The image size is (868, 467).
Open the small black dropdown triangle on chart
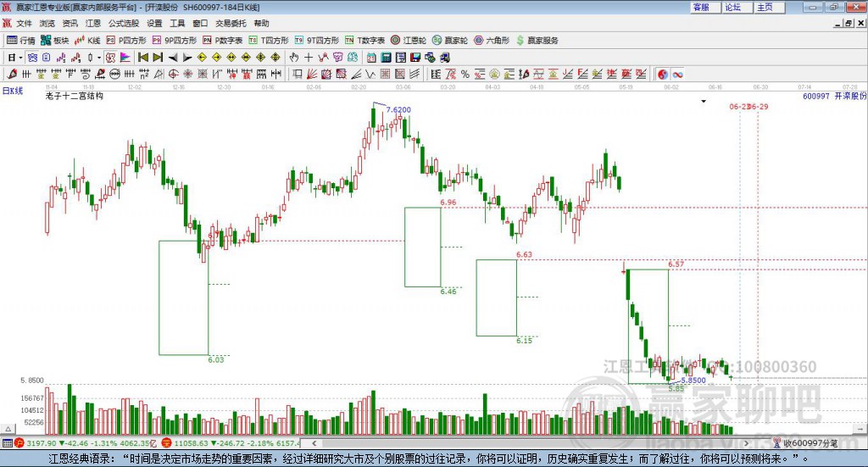pos(704,101)
